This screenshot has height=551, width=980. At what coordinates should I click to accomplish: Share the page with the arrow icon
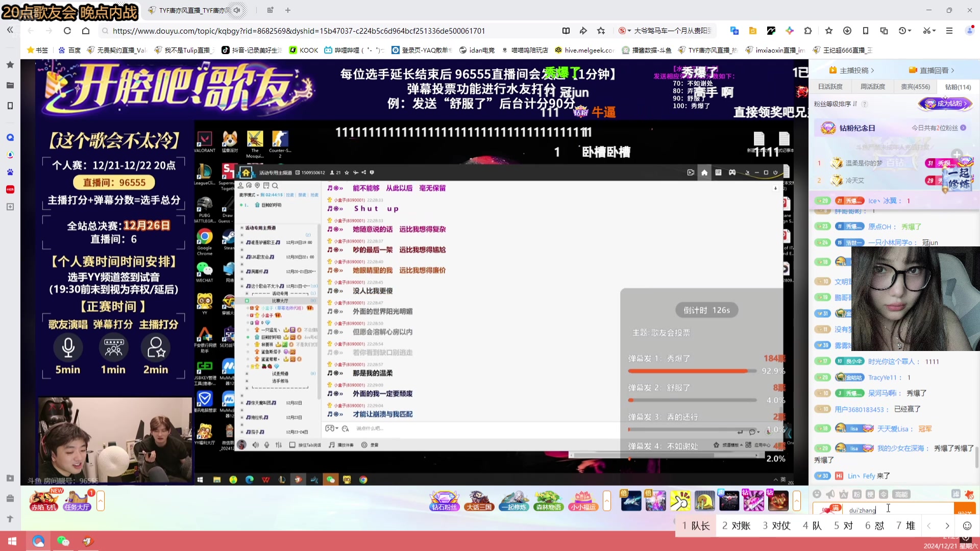pyautogui.click(x=583, y=31)
